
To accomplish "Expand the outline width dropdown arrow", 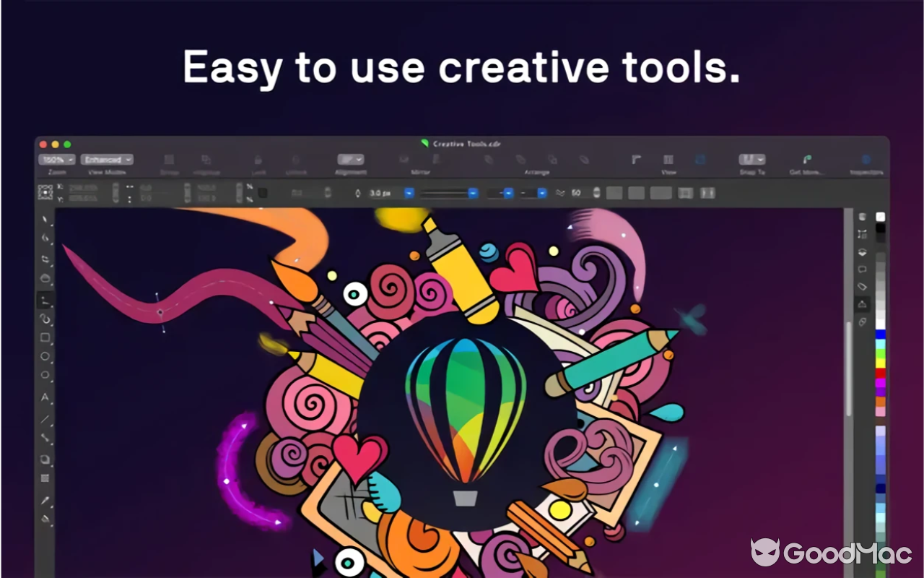I will point(410,194).
